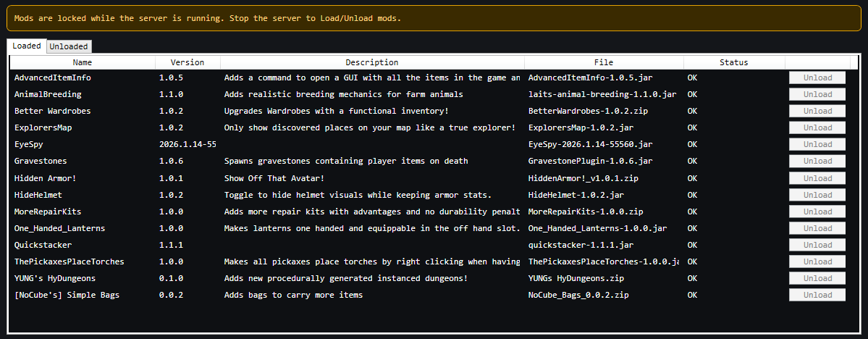Sort by the Version column header
Viewport: 868px width, 339px height.
point(187,62)
